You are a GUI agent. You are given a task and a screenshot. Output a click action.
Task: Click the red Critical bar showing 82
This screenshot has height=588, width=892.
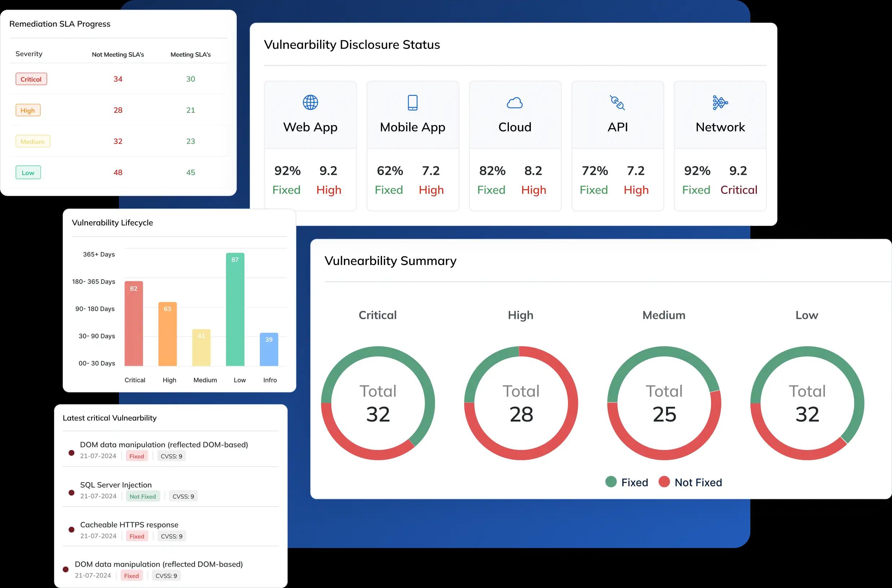134,324
